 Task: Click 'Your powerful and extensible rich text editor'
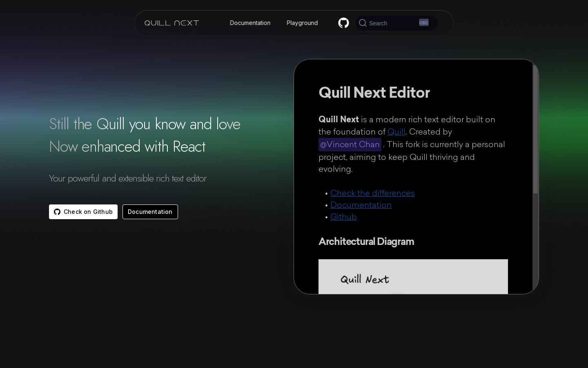click(128, 178)
